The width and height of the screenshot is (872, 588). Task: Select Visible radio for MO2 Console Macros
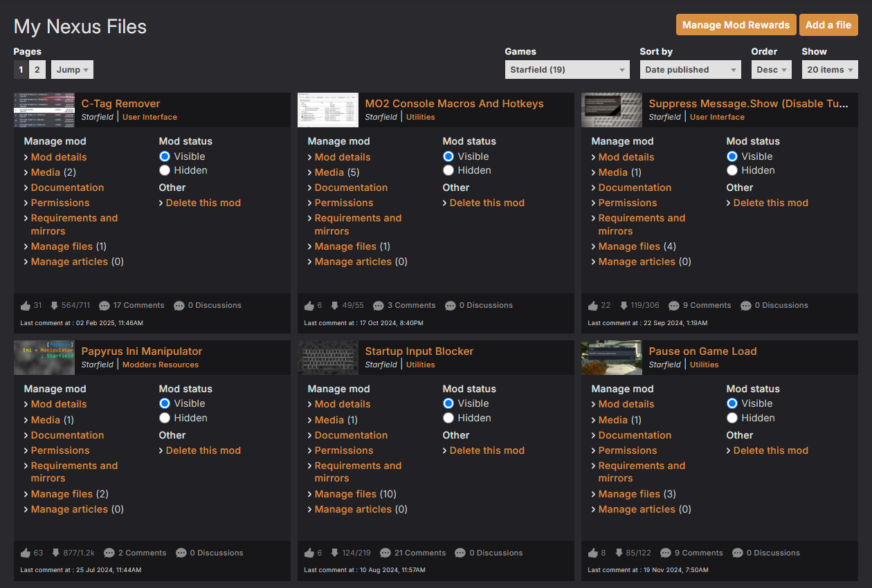(x=448, y=156)
